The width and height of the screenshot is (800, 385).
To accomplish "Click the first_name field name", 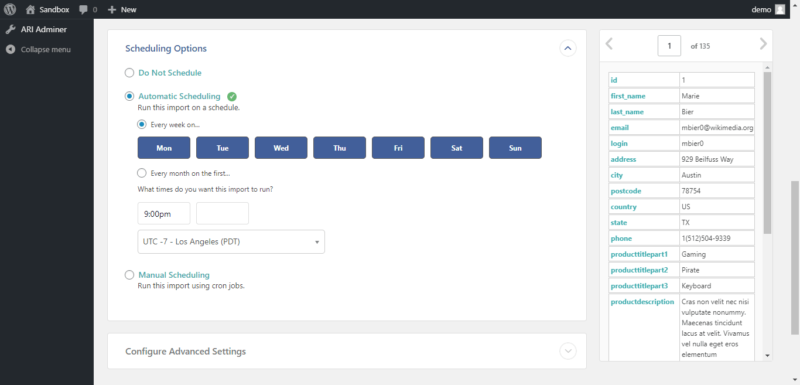I will tap(628, 96).
